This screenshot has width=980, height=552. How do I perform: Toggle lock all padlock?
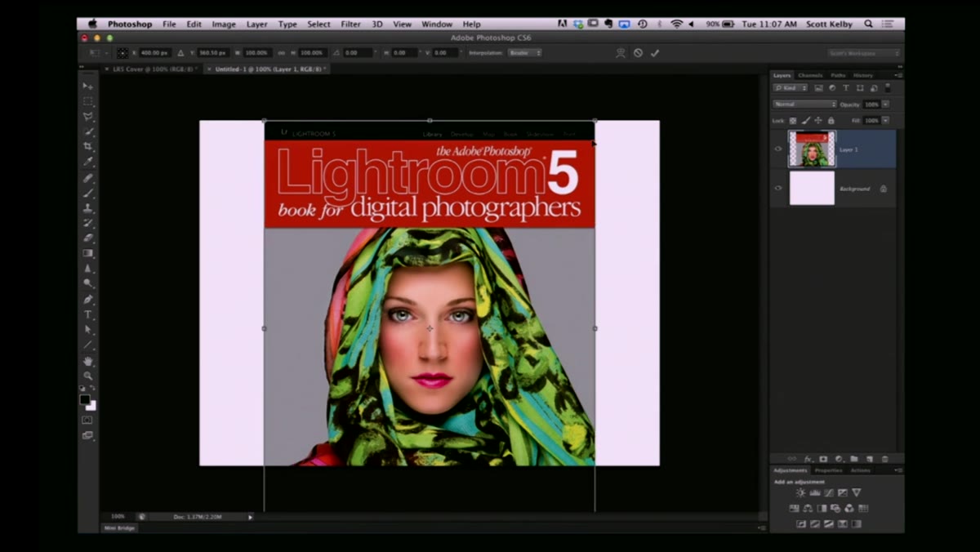point(831,120)
